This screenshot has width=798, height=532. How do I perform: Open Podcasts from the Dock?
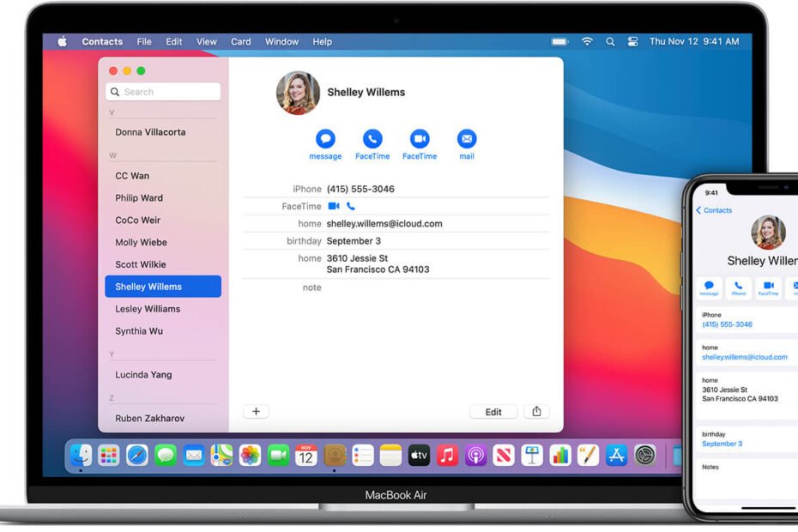click(476, 455)
